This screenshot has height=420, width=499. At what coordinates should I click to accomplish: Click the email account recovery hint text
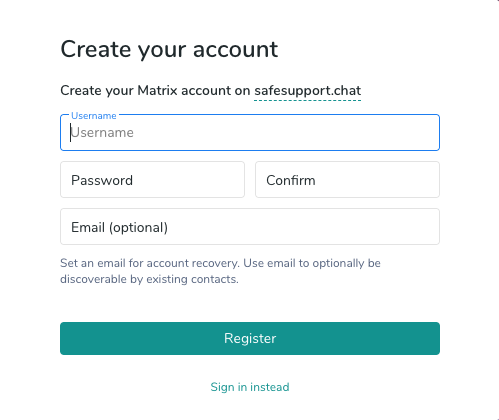pos(220,271)
